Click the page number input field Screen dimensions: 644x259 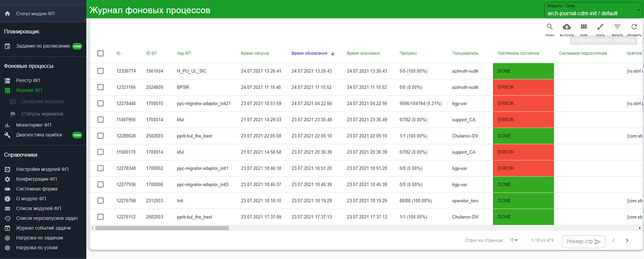(x=580, y=241)
